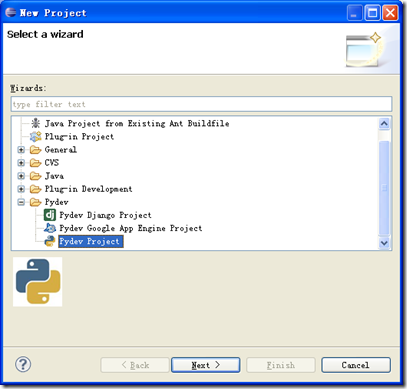Expand the Java category
Image resolution: width=407 pixels, height=389 pixels.
tap(21, 176)
